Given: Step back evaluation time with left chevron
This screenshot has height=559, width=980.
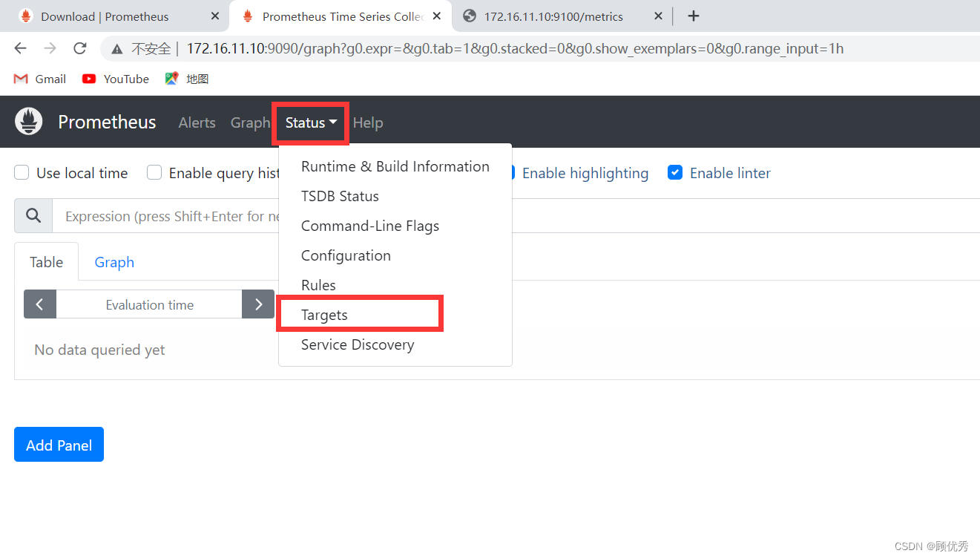Looking at the screenshot, I should pos(39,304).
